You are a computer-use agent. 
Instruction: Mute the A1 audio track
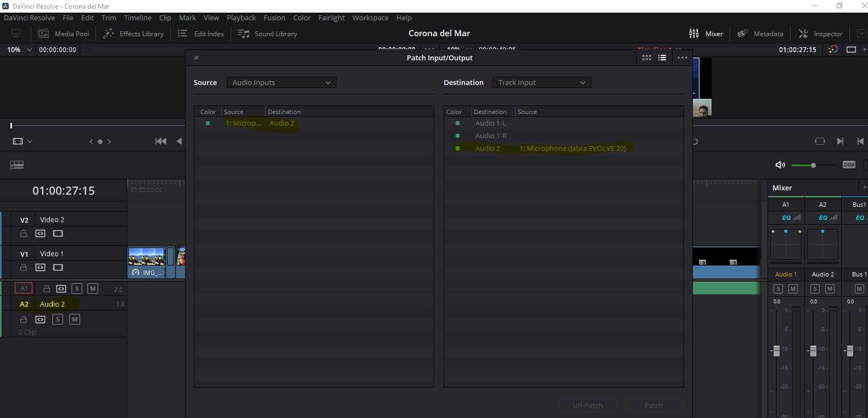point(93,288)
